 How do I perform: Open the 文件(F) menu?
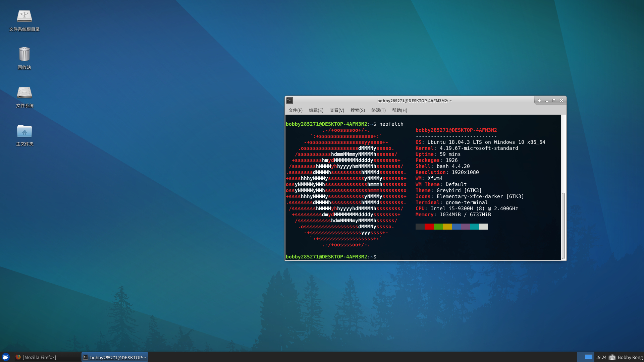click(295, 110)
